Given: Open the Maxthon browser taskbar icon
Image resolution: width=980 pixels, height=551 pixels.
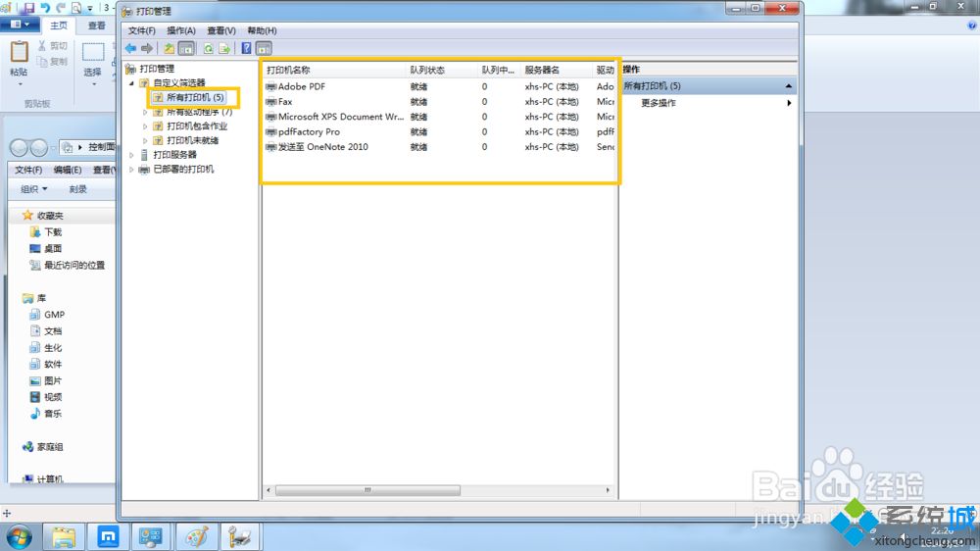Looking at the screenshot, I should (108, 537).
